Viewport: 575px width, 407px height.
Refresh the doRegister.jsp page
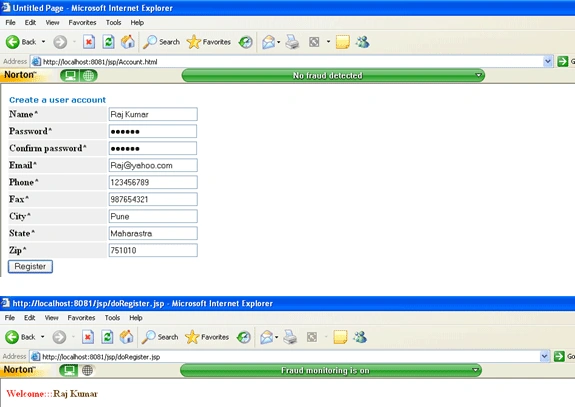(107, 337)
